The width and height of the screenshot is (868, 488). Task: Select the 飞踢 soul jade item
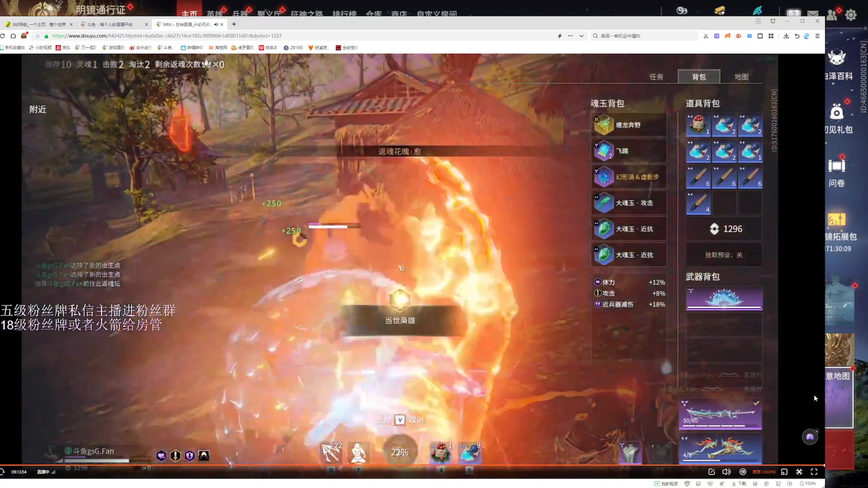(629, 151)
